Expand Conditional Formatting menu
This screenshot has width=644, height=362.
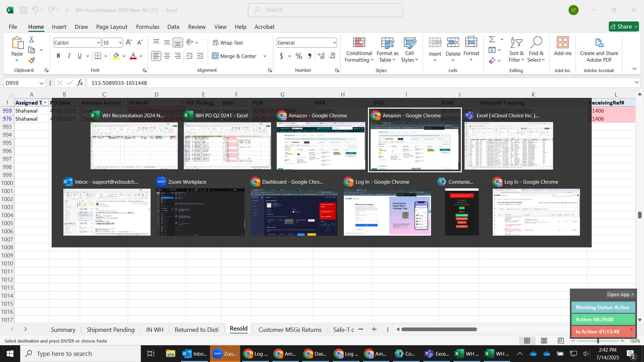coord(359,50)
